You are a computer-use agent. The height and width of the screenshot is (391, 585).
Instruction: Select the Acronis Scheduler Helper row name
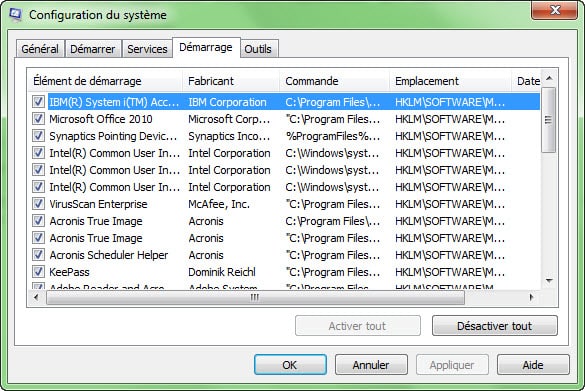tap(109, 255)
